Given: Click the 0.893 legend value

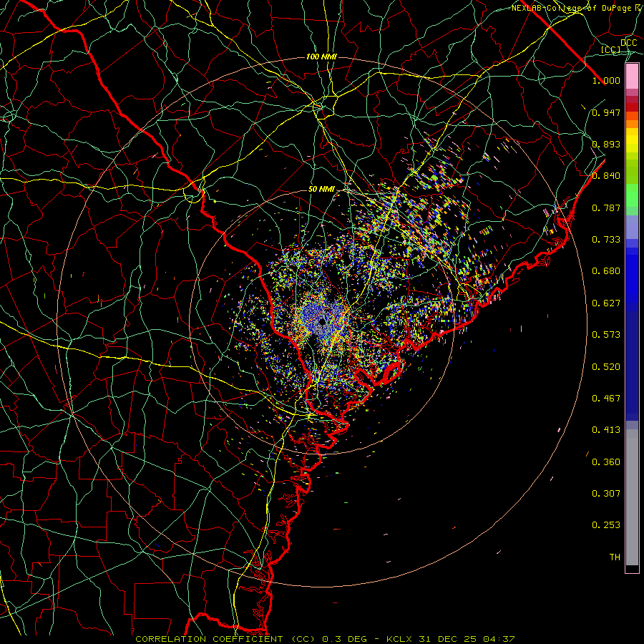Looking at the screenshot, I should [606, 144].
